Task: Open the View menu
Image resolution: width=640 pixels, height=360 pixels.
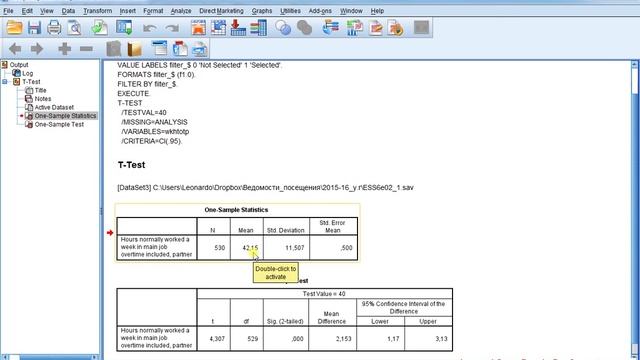Action: tap(47, 11)
